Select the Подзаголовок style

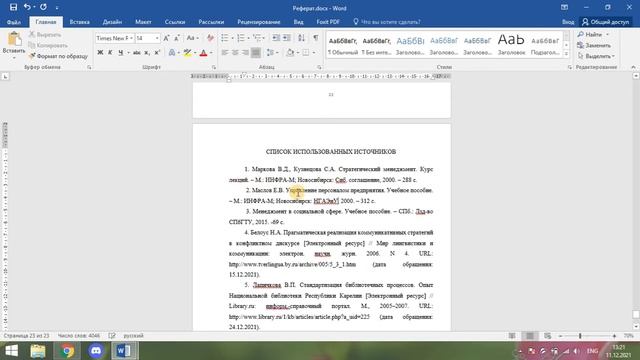pyautogui.click(x=545, y=45)
